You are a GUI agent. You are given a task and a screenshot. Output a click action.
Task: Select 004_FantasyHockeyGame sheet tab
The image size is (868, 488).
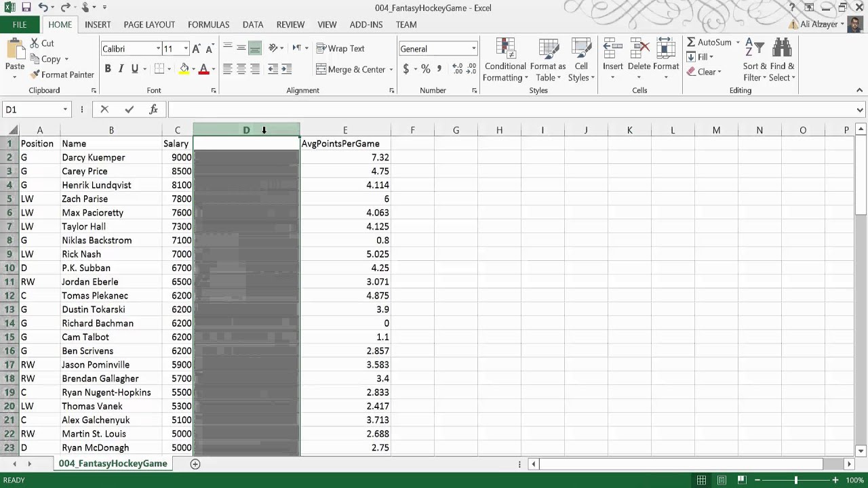tap(113, 464)
